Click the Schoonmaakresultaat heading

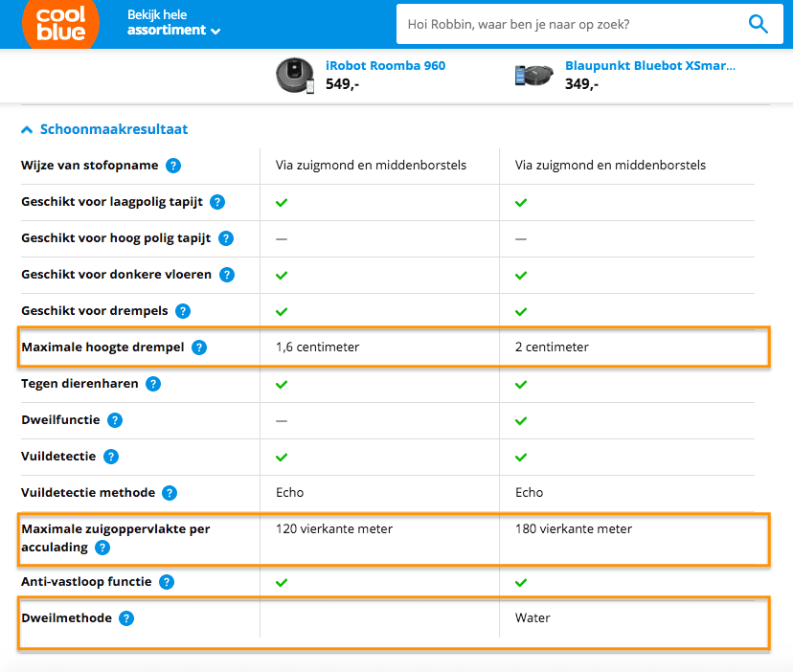click(x=114, y=129)
